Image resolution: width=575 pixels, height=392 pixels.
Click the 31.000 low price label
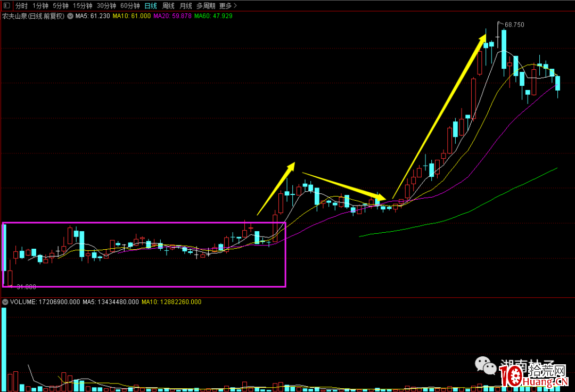point(27,287)
